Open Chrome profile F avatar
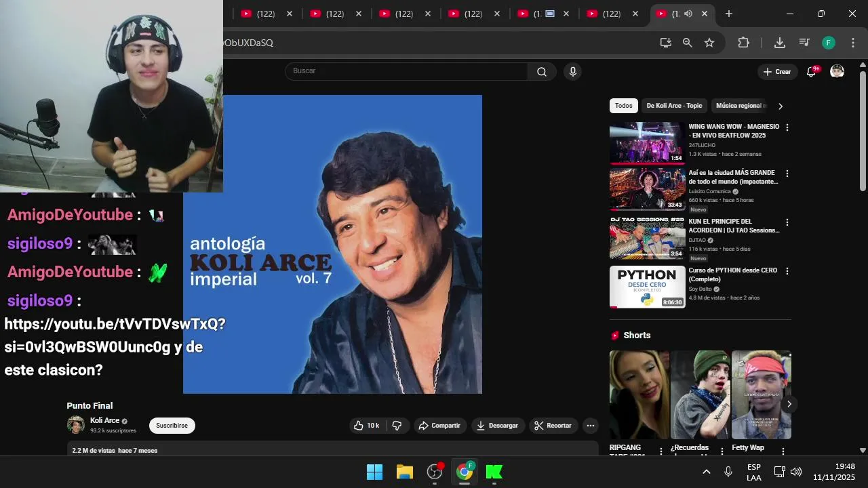The height and width of the screenshot is (488, 868). coord(829,43)
